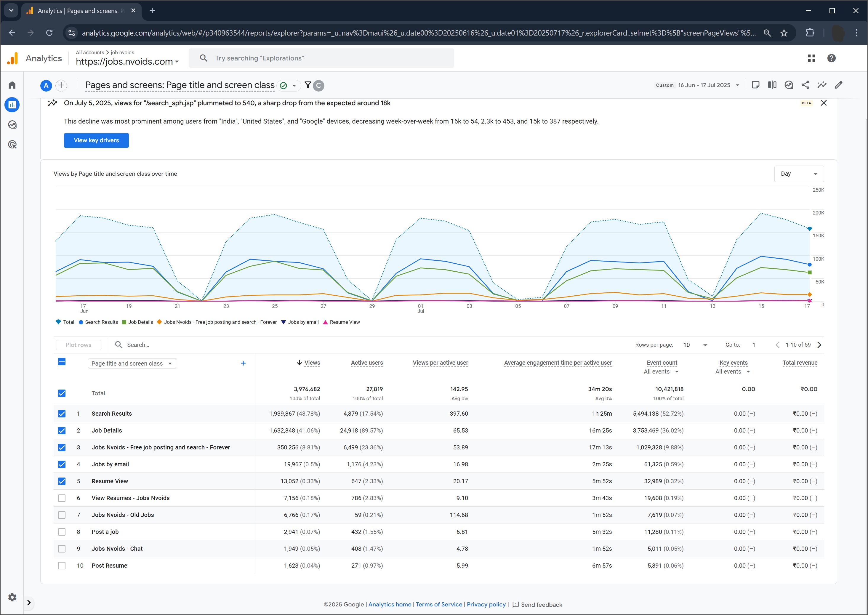Sort by the Views per active user column

pyautogui.click(x=440, y=362)
